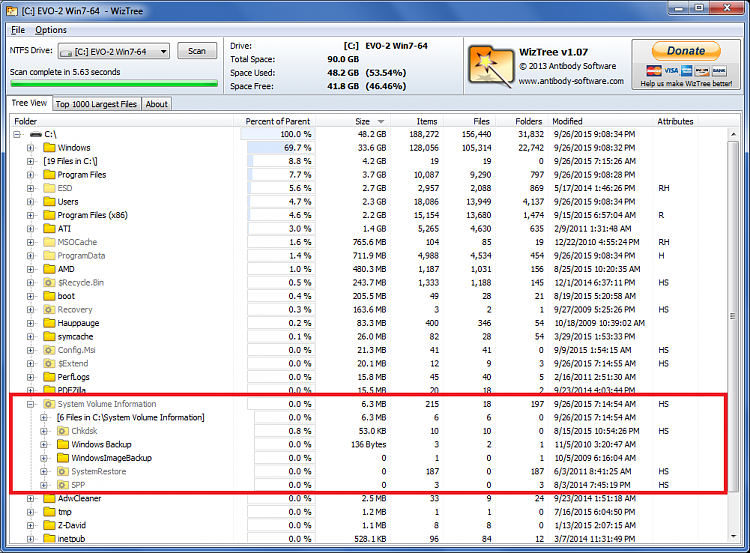750x553 pixels.
Task: Open the Options menu
Action: tap(51, 30)
